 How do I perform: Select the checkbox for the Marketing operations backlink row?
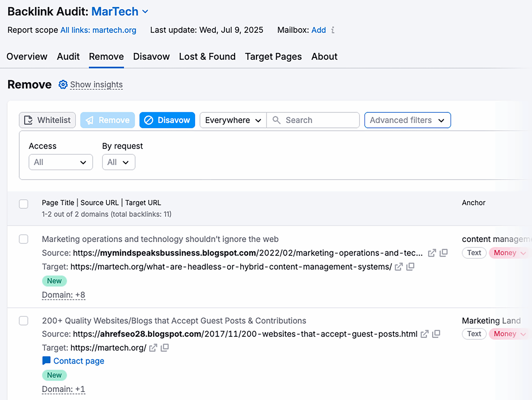23,239
